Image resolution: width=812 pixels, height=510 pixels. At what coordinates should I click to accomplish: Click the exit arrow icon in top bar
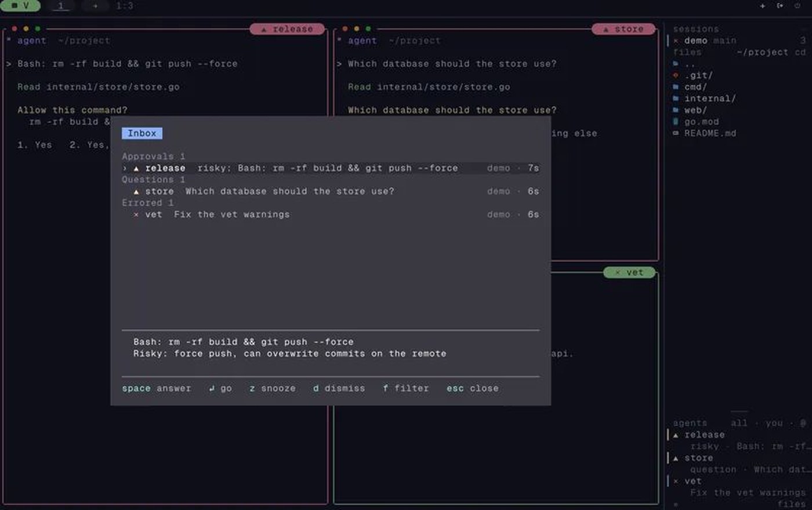(x=780, y=6)
